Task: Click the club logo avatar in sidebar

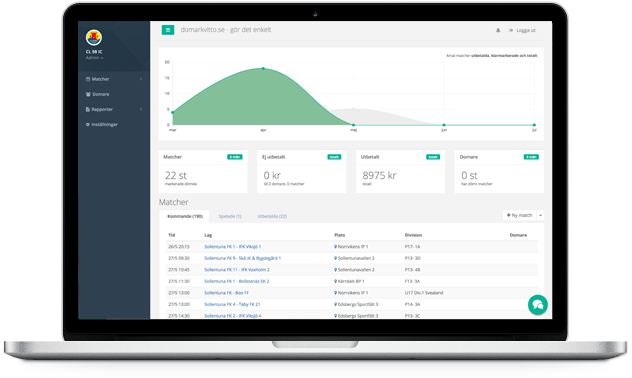Action: [94, 38]
